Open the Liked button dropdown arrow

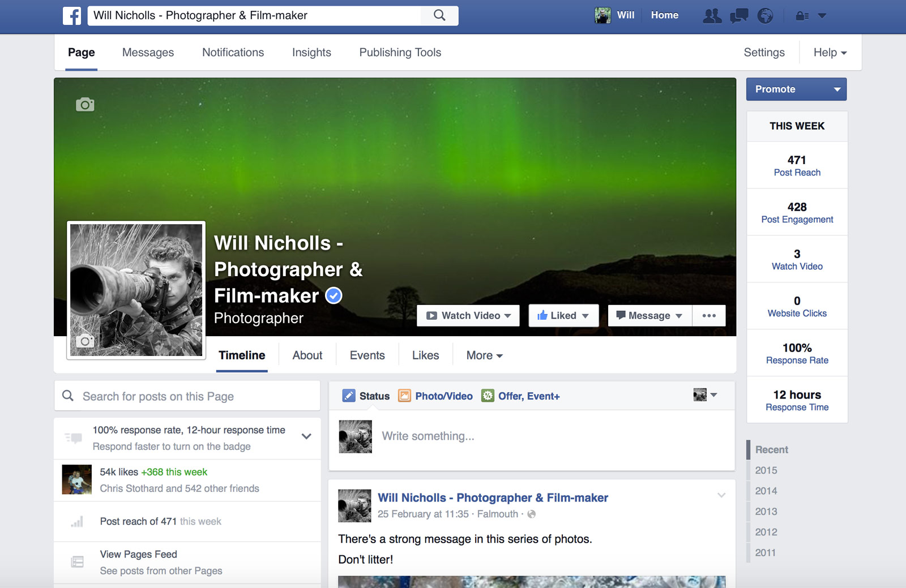[x=587, y=315]
